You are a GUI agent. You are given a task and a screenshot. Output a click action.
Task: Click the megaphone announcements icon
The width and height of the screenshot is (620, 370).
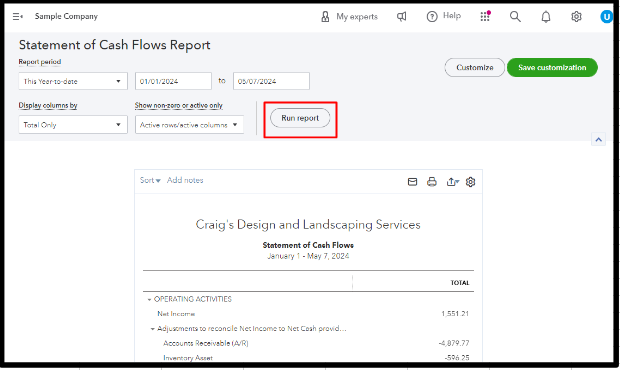(402, 17)
